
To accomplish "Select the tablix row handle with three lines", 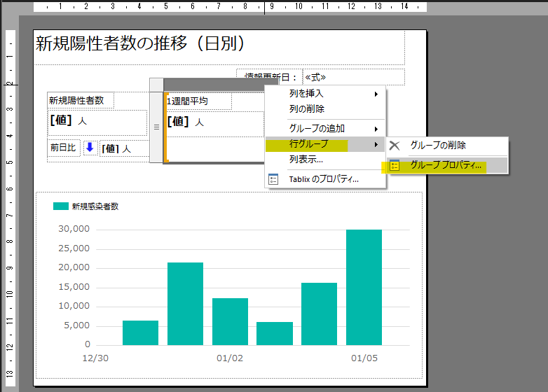I will point(156,127).
